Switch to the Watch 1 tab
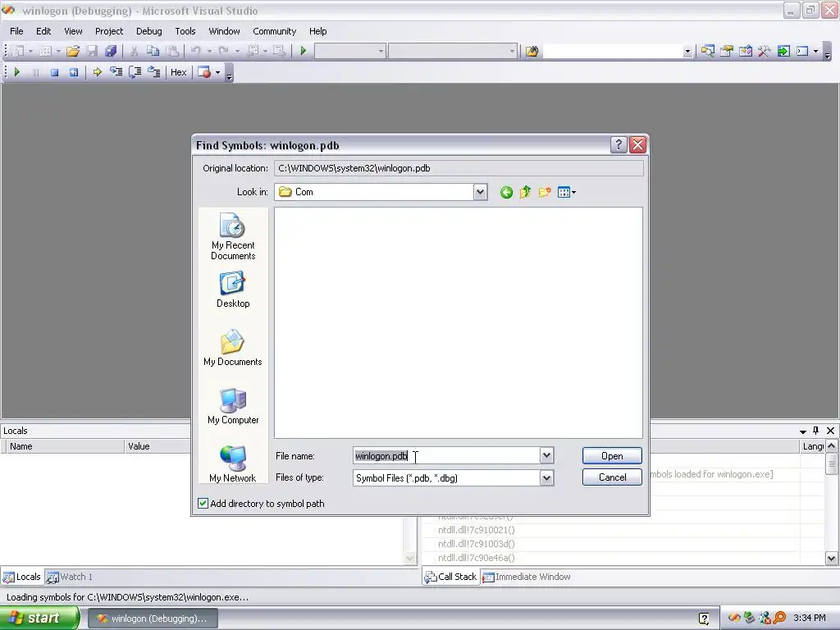 pos(70,577)
